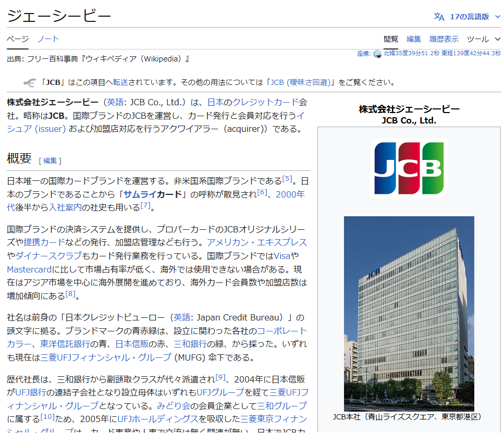Click the みどり会 link

click(174, 406)
